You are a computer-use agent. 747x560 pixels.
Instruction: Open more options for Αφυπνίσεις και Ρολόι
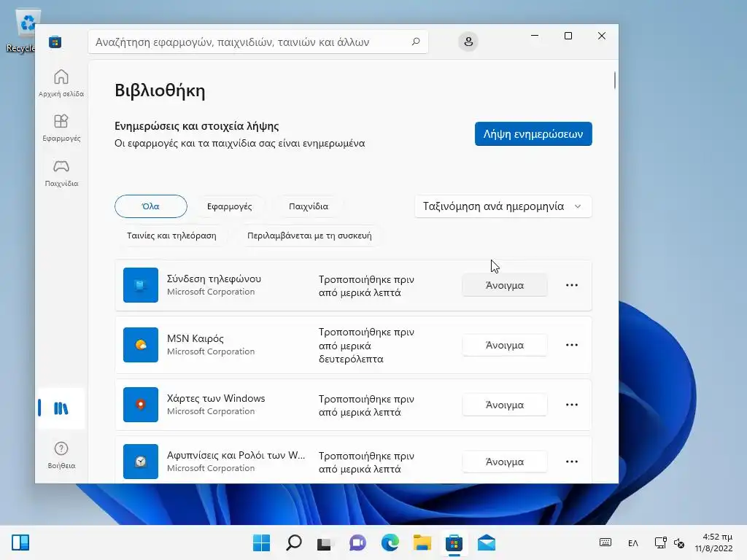572,462
